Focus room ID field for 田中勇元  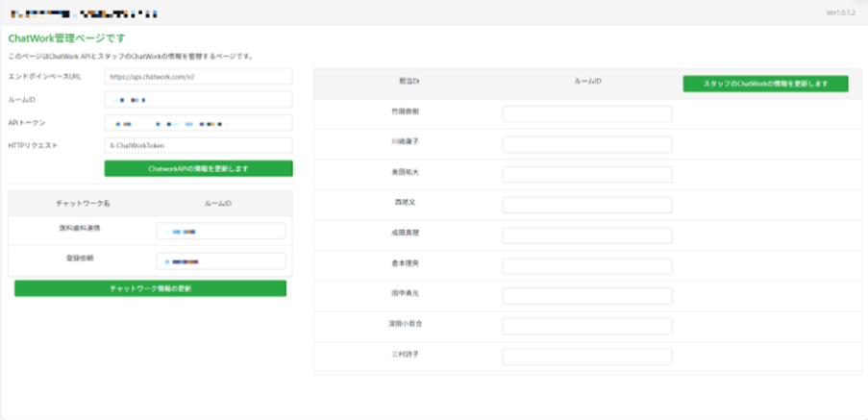click(x=586, y=296)
